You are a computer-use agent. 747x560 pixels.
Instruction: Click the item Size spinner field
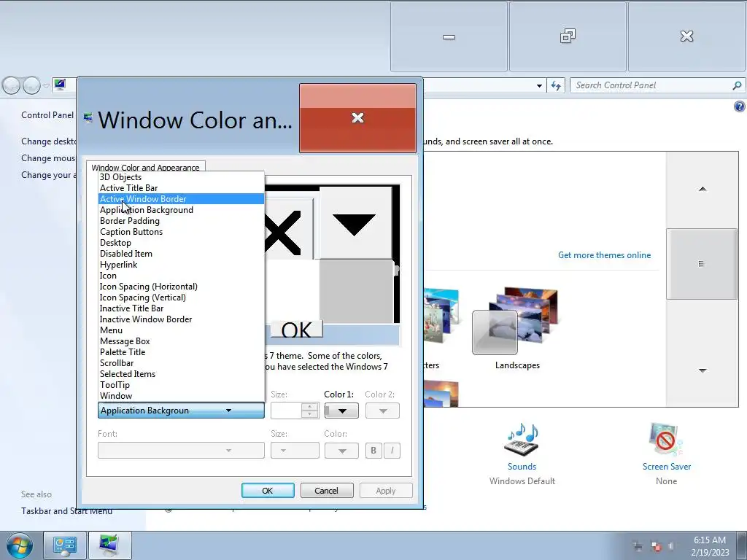click(x=295, y=411)
